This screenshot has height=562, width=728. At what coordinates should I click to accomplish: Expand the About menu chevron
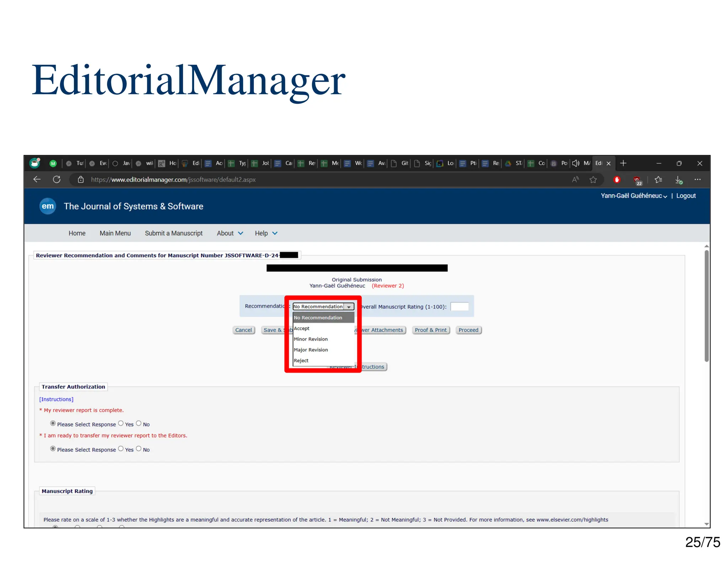(240, 233)
